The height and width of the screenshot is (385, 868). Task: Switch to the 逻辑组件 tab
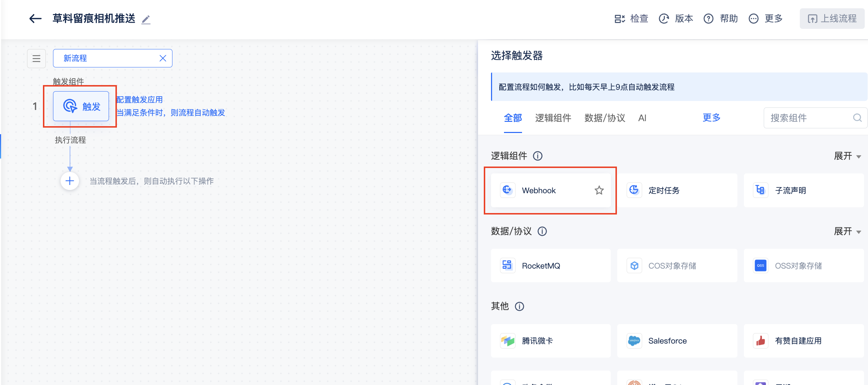click(x=553, y=118)
